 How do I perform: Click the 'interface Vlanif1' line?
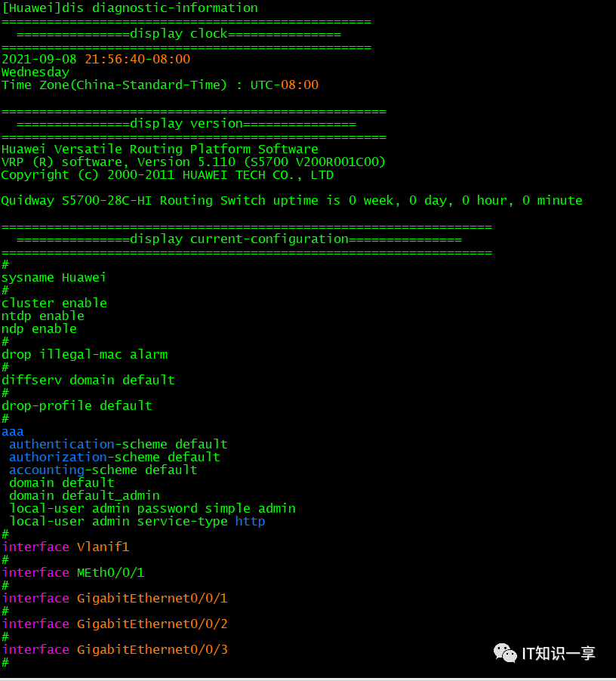66,547
